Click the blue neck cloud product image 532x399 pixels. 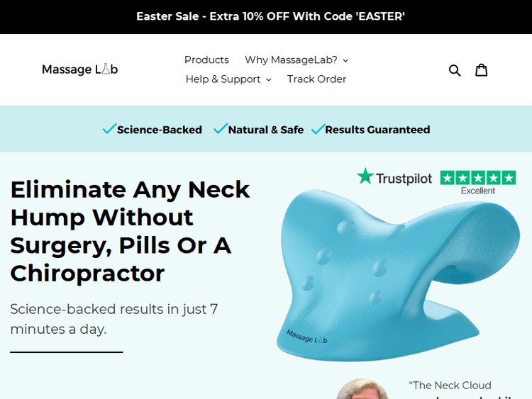398,275
